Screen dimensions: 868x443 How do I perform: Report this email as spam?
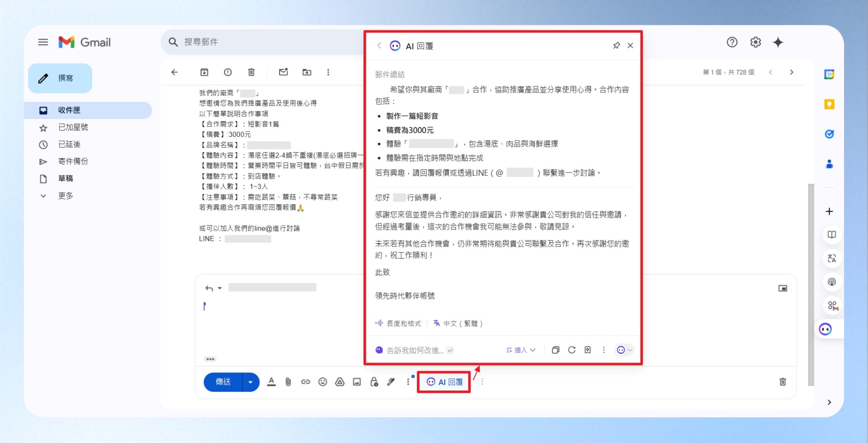(228, 72)
